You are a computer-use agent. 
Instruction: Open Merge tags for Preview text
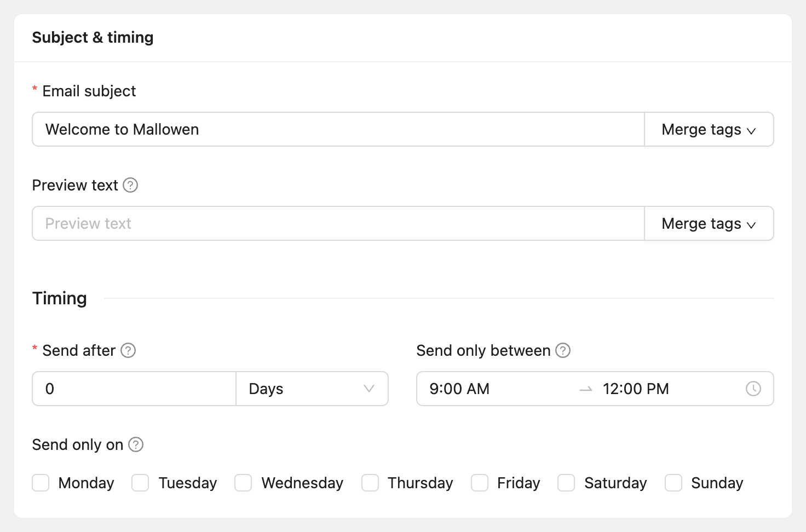coord(709,223)
